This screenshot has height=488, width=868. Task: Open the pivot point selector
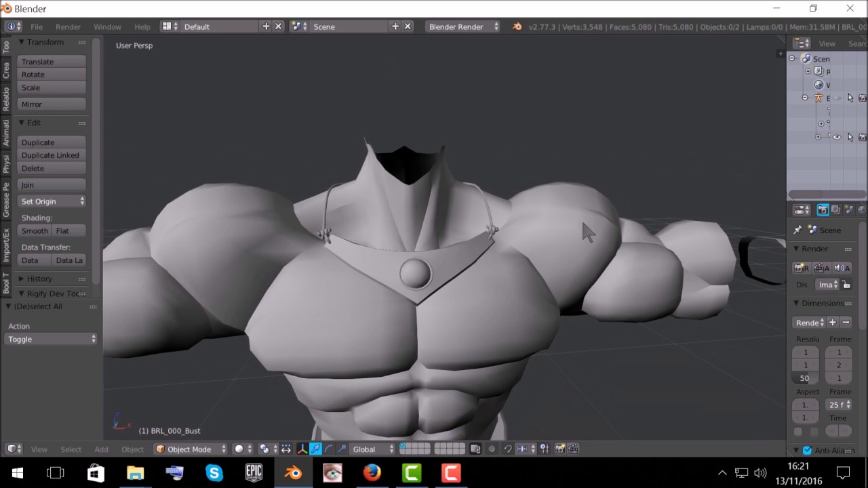coord(267,449)
